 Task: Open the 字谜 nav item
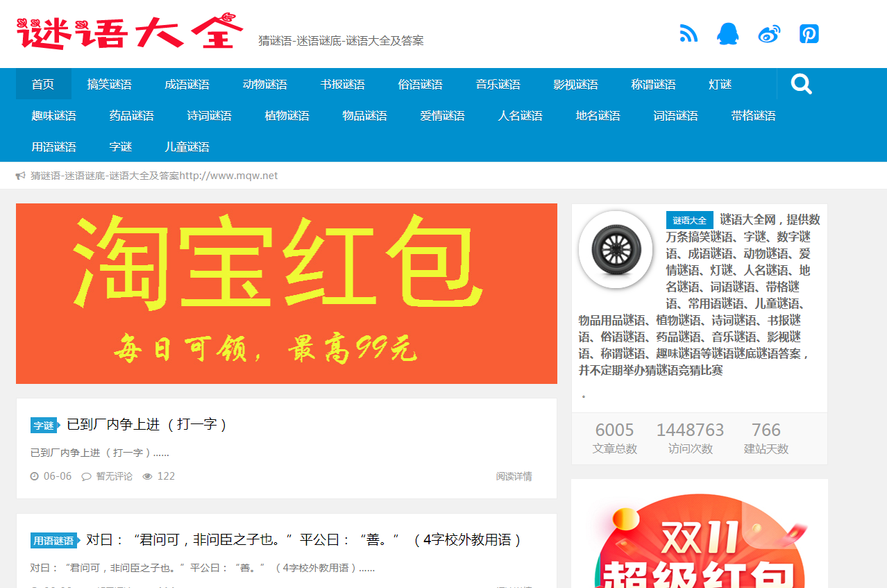[120, 146]
